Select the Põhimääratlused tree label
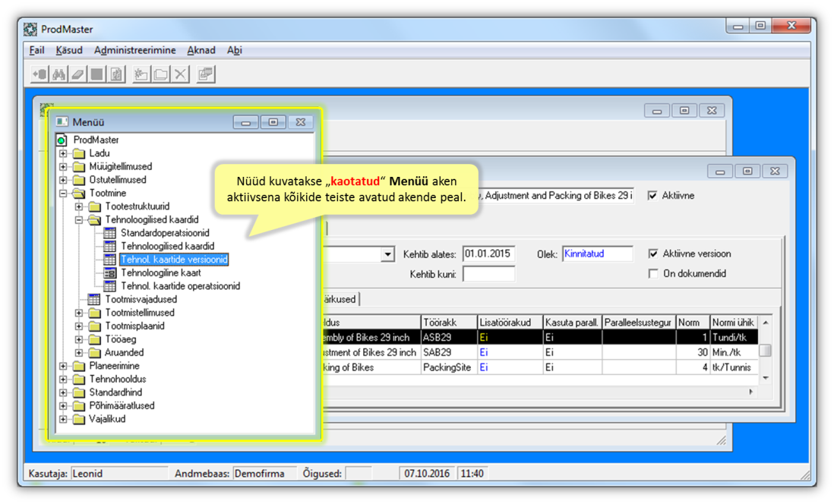The width and height of the screenshot is (834, 504). (x=122, y=405)
